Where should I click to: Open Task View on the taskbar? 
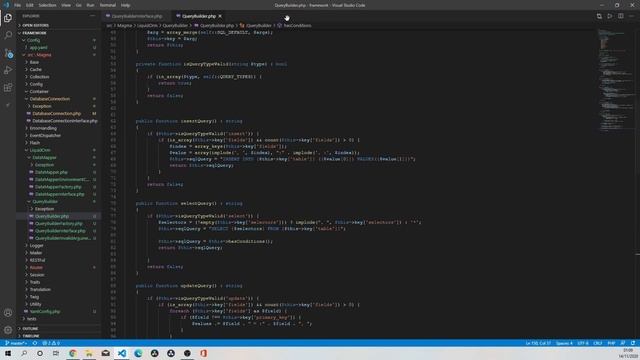coord(56,353)
